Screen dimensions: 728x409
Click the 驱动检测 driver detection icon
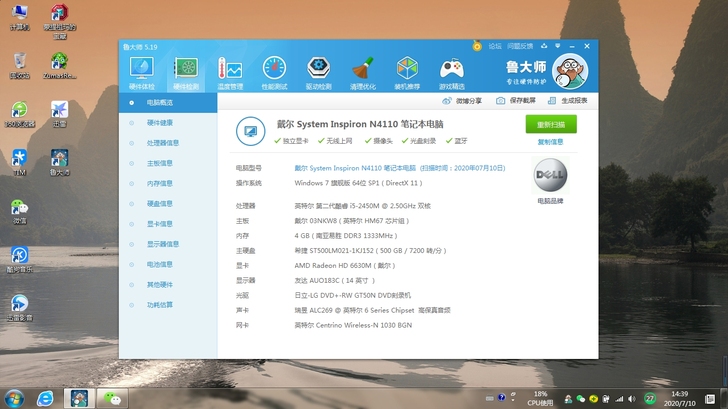[319, 72]
